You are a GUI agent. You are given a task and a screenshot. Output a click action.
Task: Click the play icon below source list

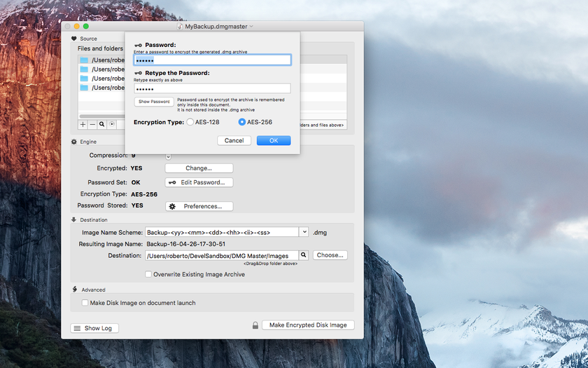coord(112,124)
